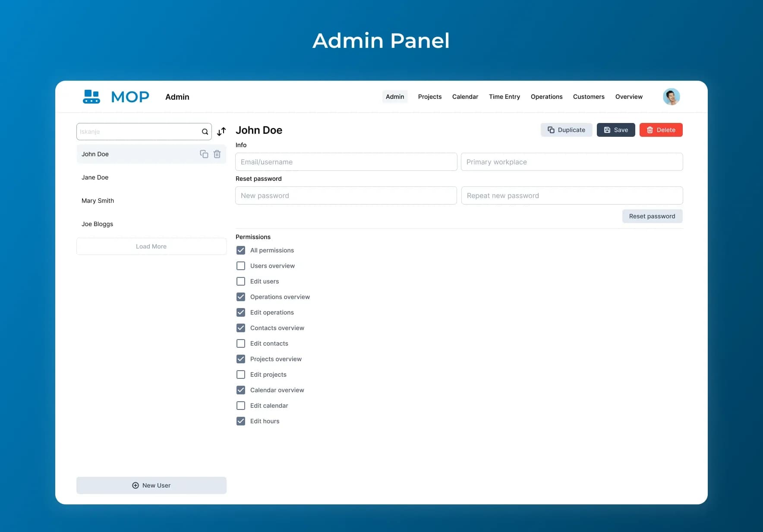The width and height of the screenshot is (763, 532).
Task: Uncheck Edit hours permission
Action: click(241, 421)
